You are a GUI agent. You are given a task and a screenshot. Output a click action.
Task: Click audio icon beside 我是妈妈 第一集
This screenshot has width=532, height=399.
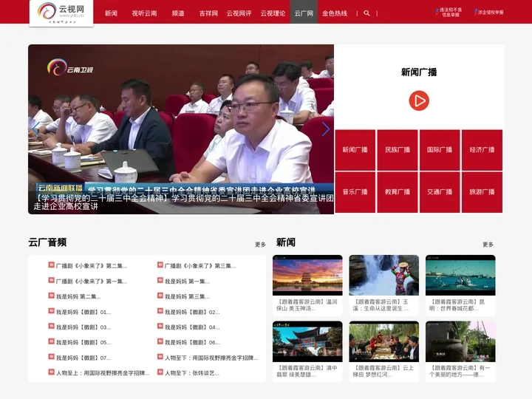pos(160,280)
